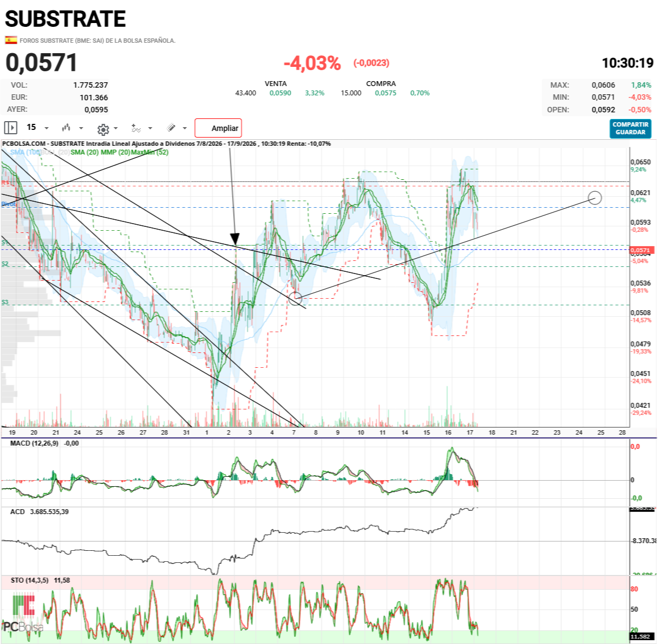Click the Pivot level label
Screen dimensions: 658x644
tap(8, 204)
